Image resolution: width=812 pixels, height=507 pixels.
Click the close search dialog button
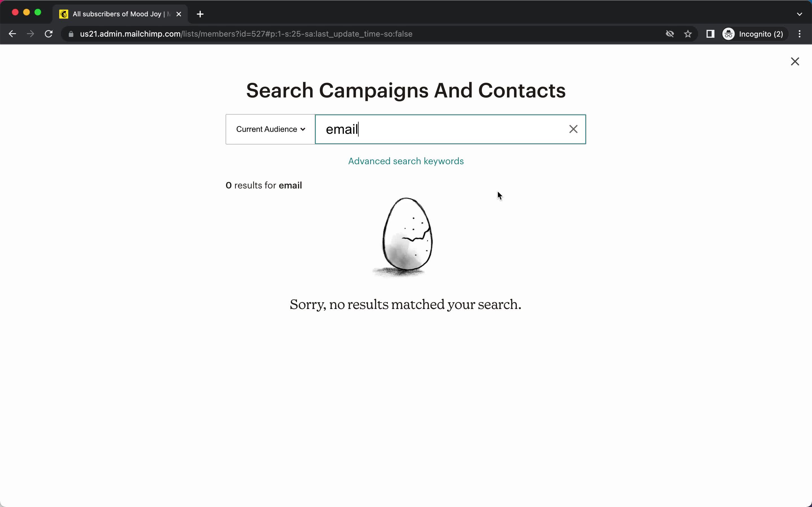795,61
